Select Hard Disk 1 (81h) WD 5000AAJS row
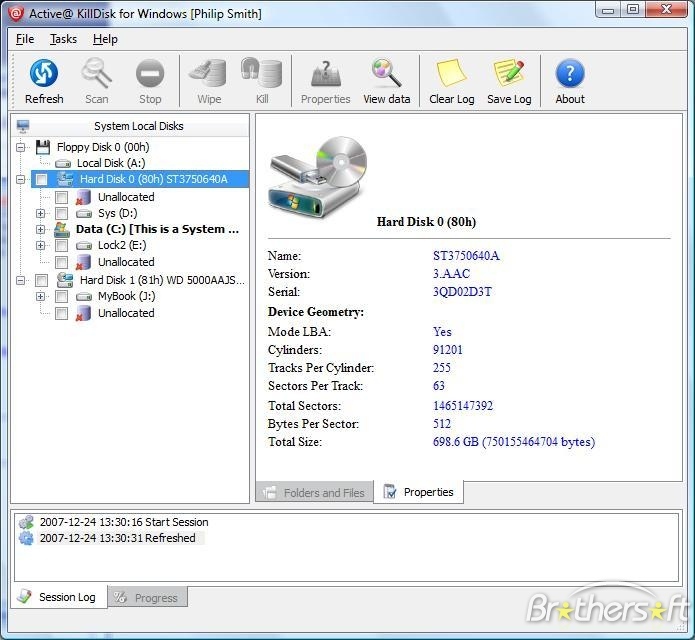This screenshot has width=695, height=640. pos(162,280)
